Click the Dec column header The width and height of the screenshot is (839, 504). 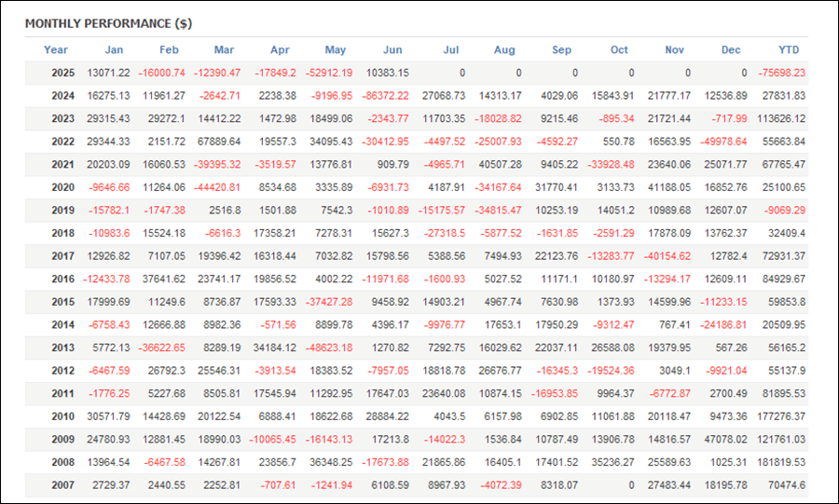point(731,49)
